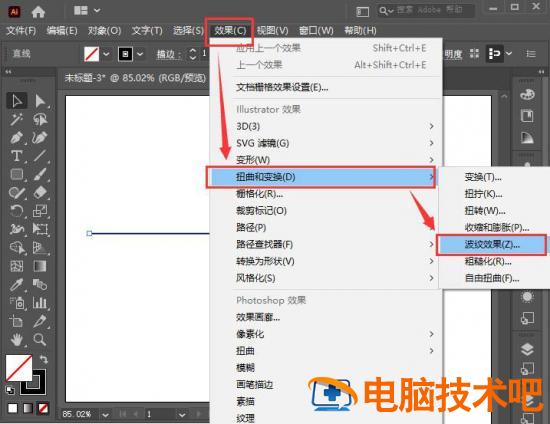Select the Width tool
This screenshot has width=550, height=424.
click(x=16, y=229)
